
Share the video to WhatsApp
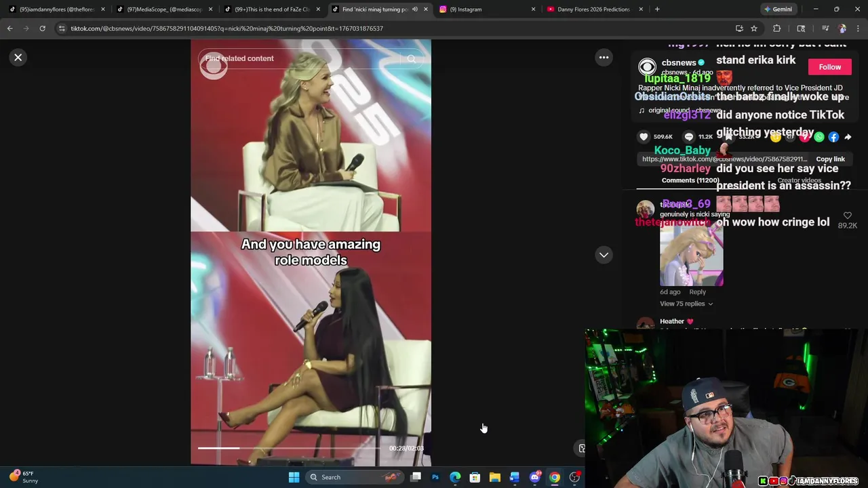point(819,137)
